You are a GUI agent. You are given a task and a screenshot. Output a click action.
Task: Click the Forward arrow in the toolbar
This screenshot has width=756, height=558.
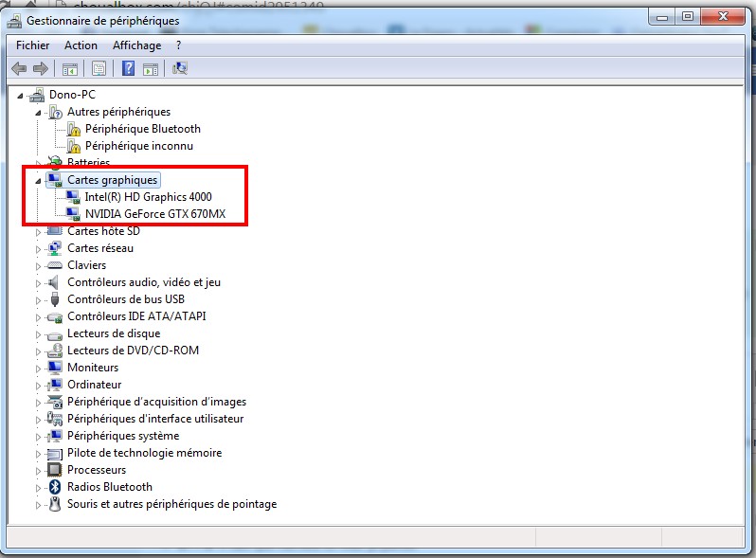(x=40, y=68)
